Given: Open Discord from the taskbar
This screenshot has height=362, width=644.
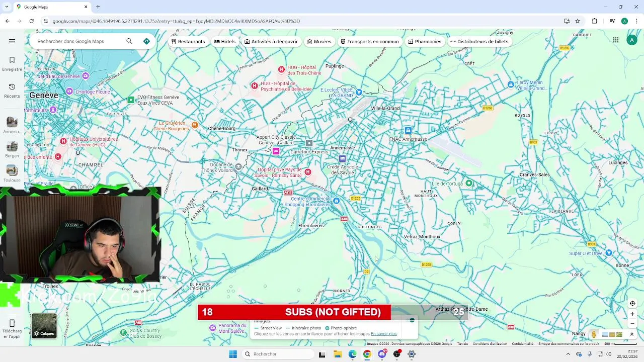Looking at the screenshot, I should (x=382, y=354).
